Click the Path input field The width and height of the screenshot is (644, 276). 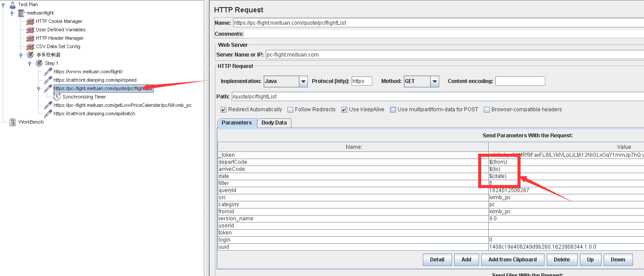(x=437, y=96)
